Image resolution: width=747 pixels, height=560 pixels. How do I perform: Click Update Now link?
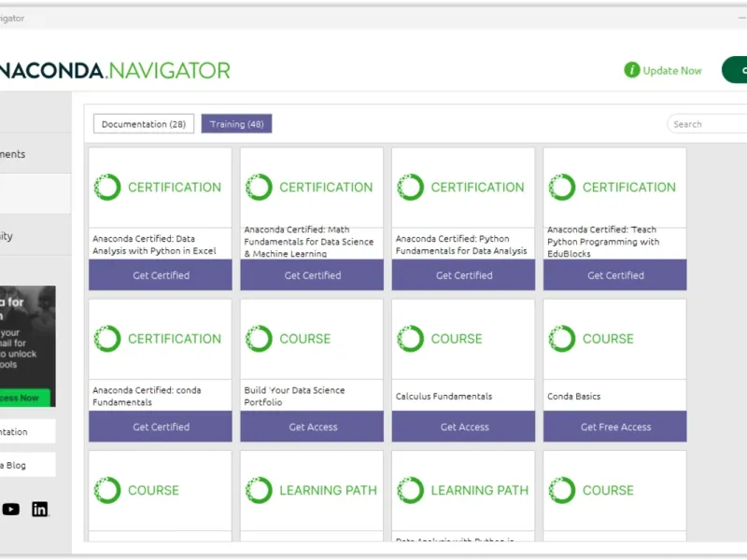coord(671,71)
